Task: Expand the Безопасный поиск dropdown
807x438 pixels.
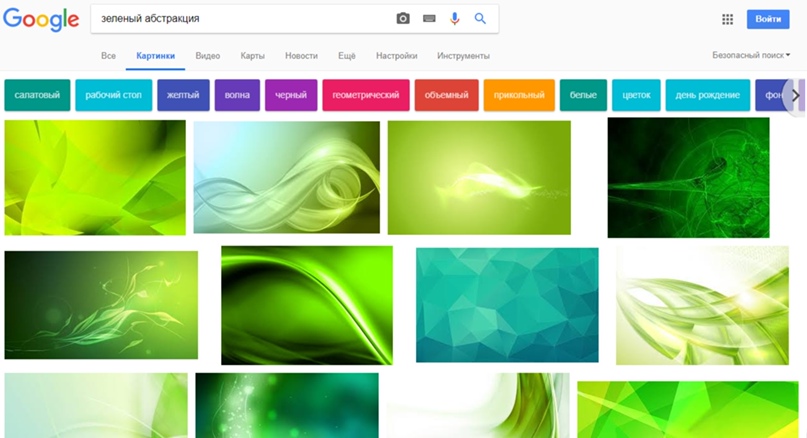Action: [751, 55]
